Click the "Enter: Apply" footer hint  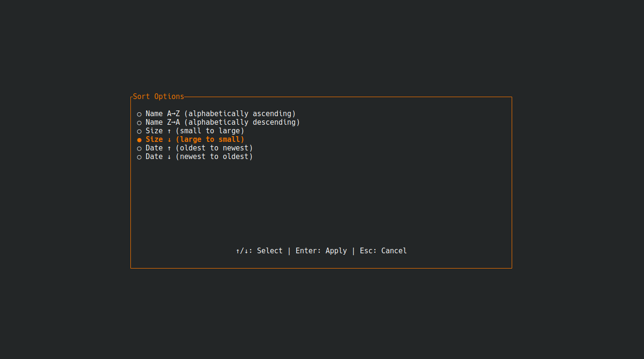pos(322,250)
